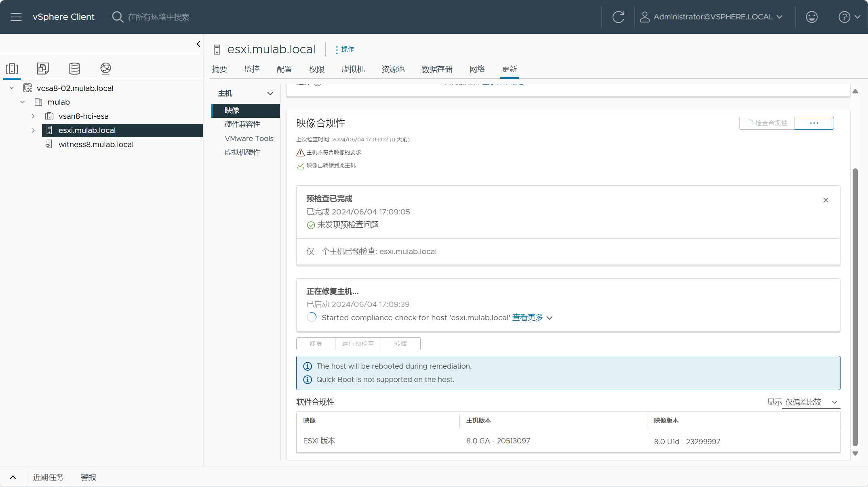Open the 数据存储 tab
868x487 pixels.
437,69
